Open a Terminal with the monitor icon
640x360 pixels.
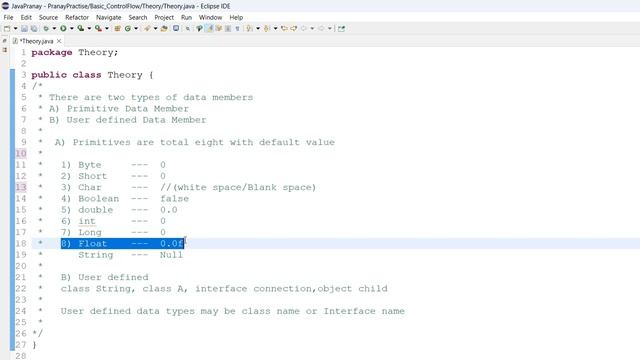click(176, 29)
